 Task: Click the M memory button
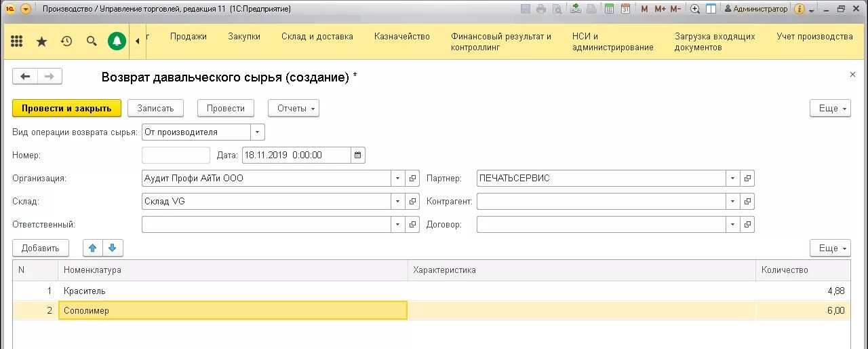(x=644, y=9)
